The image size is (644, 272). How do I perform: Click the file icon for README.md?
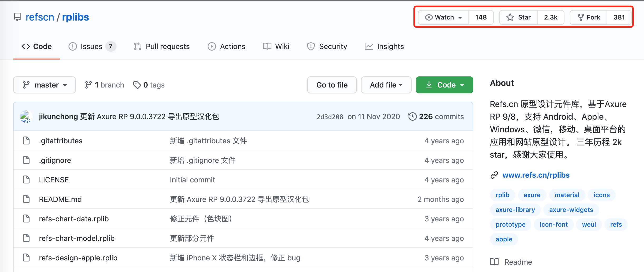26,199
